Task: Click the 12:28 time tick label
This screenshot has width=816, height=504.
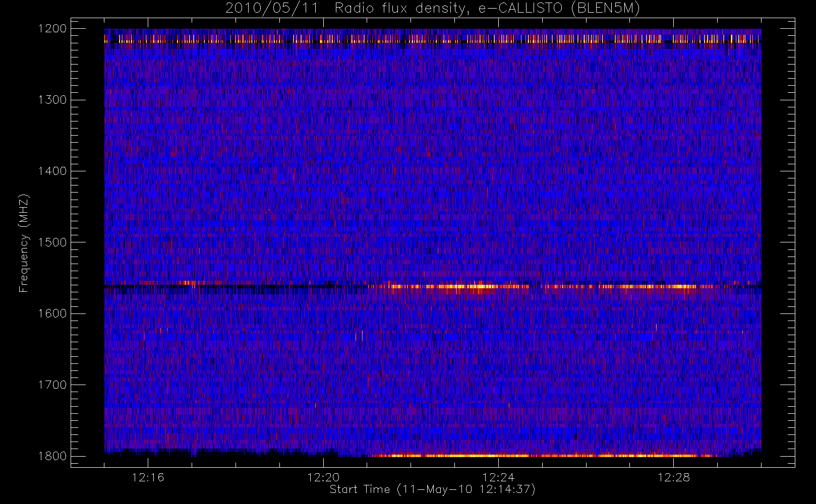Action: (674, 477)
